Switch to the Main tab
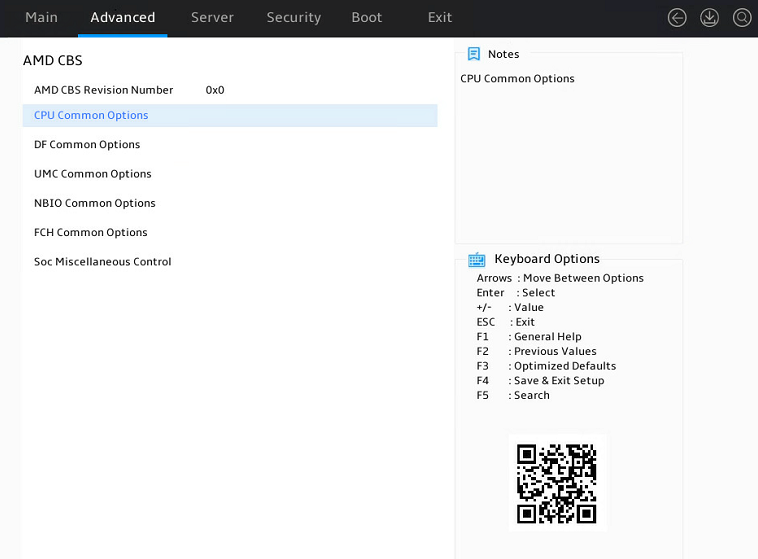Viewport: 758px width, 559px height. (x=42, y=17)
